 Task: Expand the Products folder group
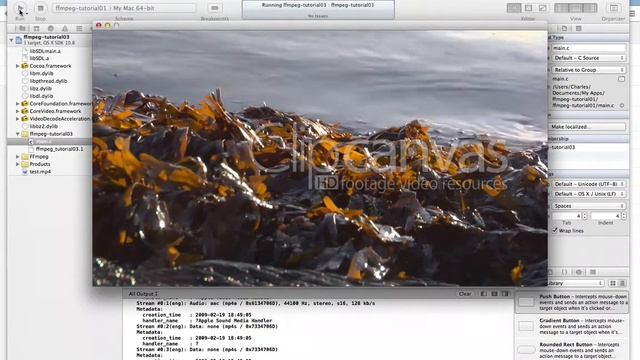point(18,164)
